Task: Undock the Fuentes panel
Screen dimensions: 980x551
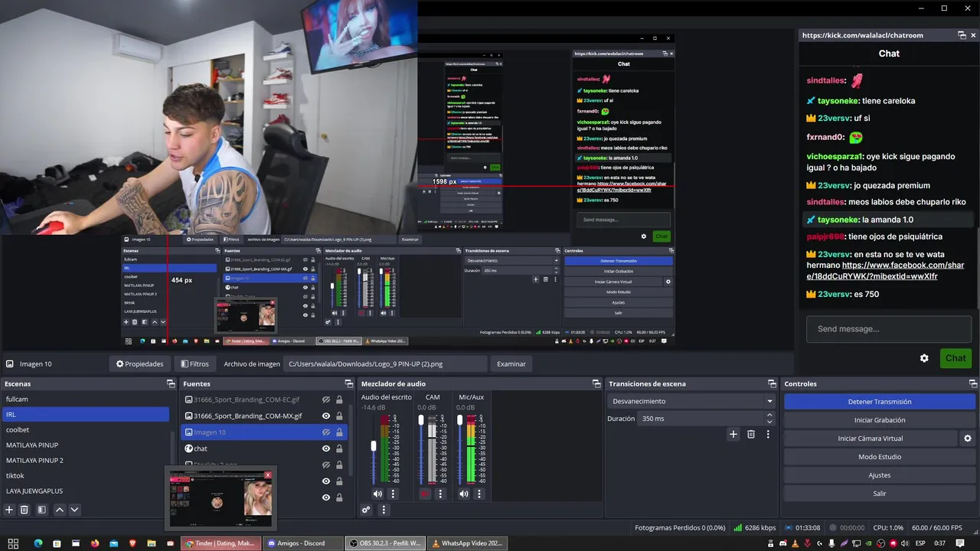Action: click(349, 383)
